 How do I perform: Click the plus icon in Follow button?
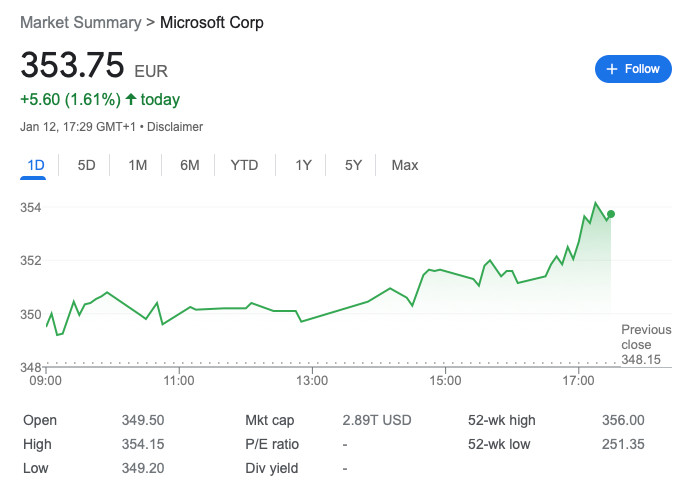[612, 69]
